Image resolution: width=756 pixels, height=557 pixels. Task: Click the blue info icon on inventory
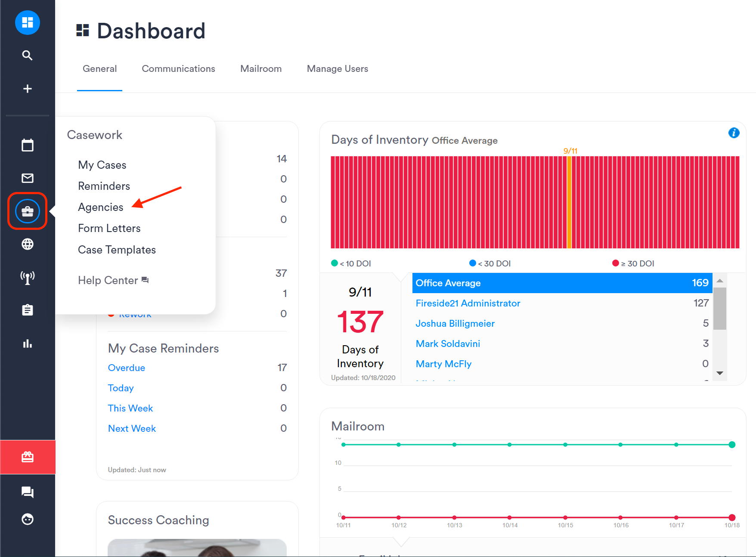pos(734,133)
